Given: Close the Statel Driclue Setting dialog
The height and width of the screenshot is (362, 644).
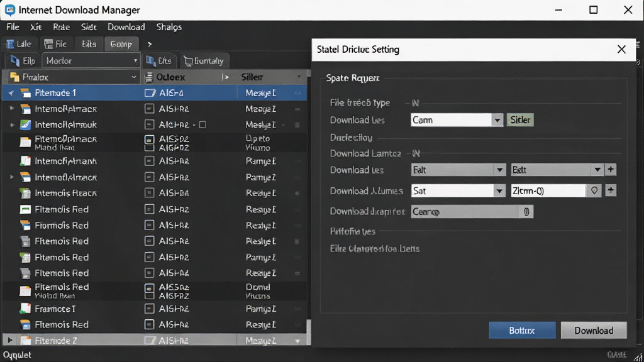Looking at the screenshot, I should 621,50.
